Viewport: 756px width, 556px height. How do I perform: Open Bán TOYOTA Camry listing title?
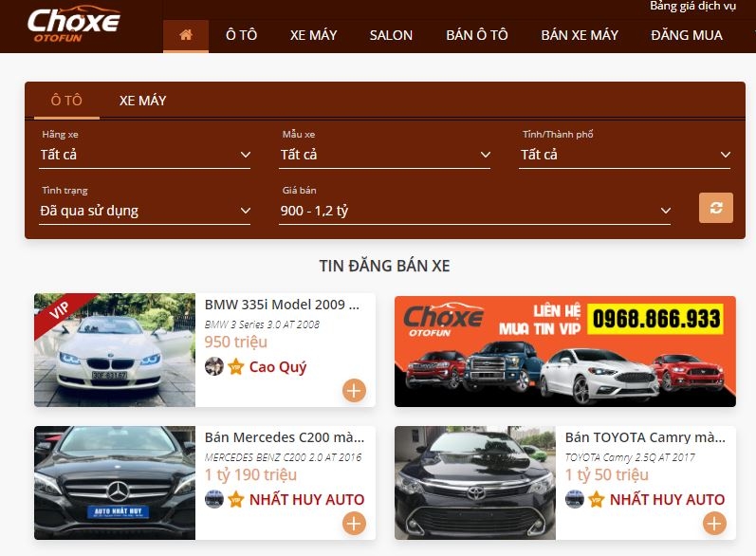pos(645,437)
